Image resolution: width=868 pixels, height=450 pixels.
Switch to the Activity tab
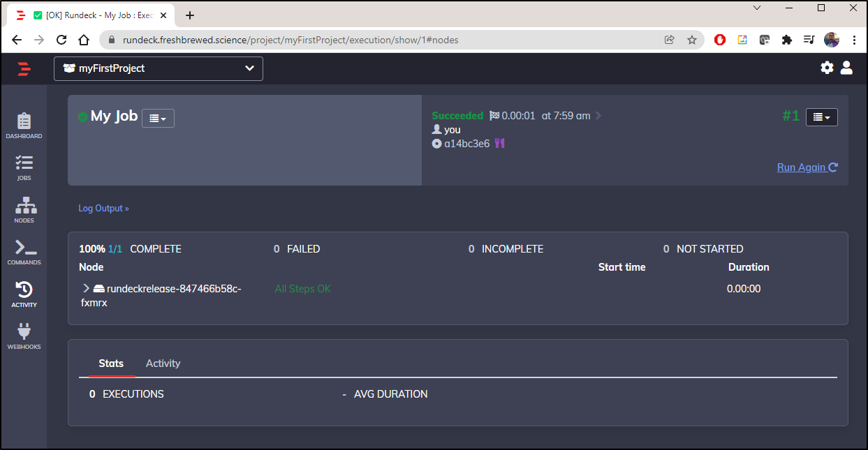[163, 363]
